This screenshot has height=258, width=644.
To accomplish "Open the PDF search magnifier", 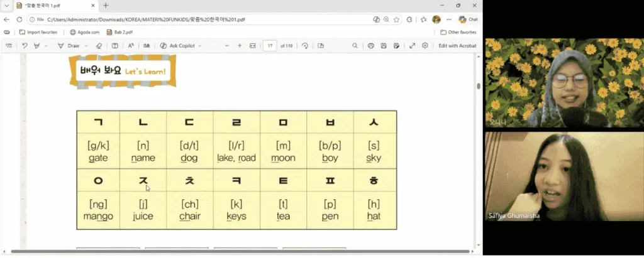I will pyautogui.click(x=355, y=46).
